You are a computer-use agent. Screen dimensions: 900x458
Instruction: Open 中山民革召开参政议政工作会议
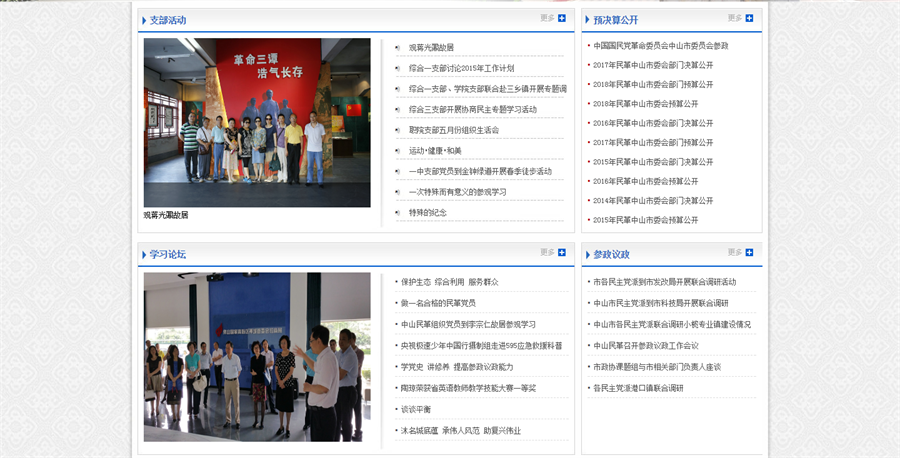click(x=646, y=346)
